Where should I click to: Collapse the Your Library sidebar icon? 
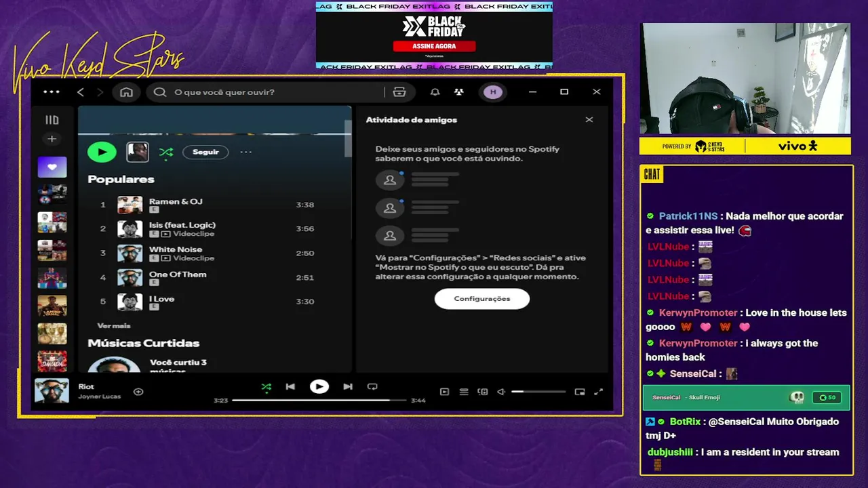(x=52, y=120)
